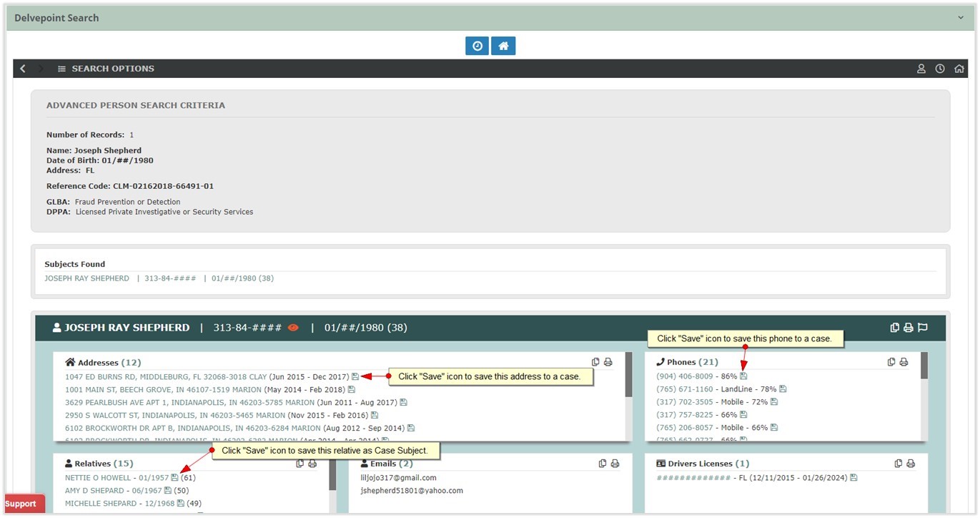Save 2950 S Walcott St address to case
Screen dimensions: 980x518
(x=375, y=415)
